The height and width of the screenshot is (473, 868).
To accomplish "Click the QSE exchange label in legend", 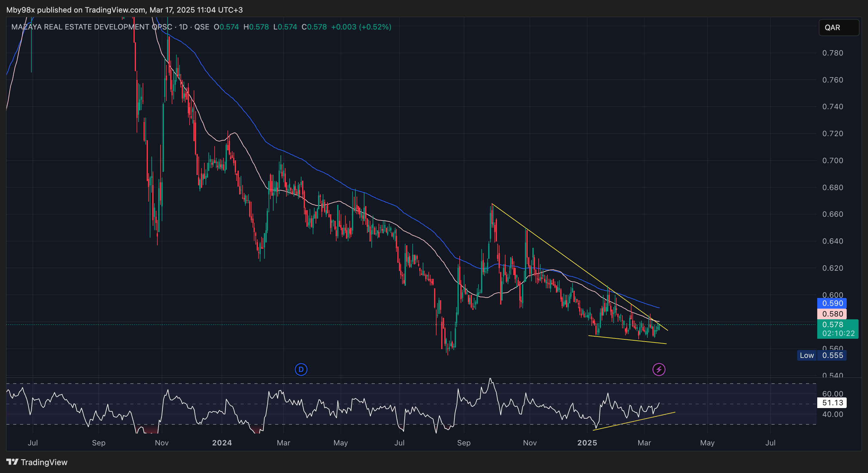I will click(x=201, y=27).
